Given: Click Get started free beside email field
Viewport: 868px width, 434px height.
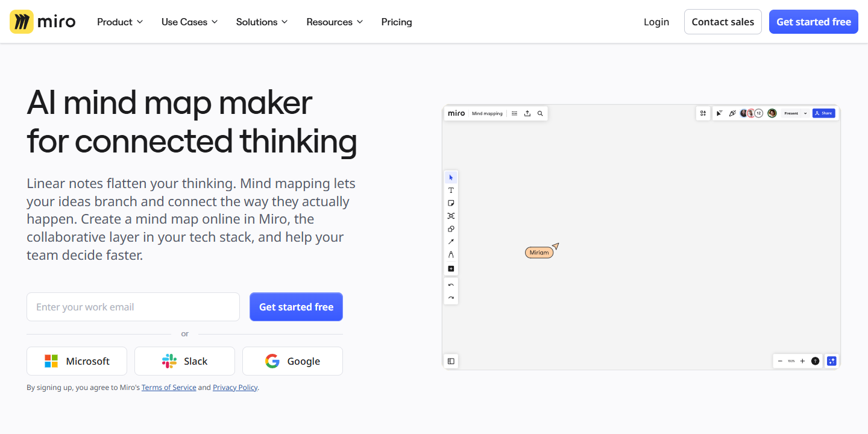Looking at the screenshot, I should tap(296, 307).
